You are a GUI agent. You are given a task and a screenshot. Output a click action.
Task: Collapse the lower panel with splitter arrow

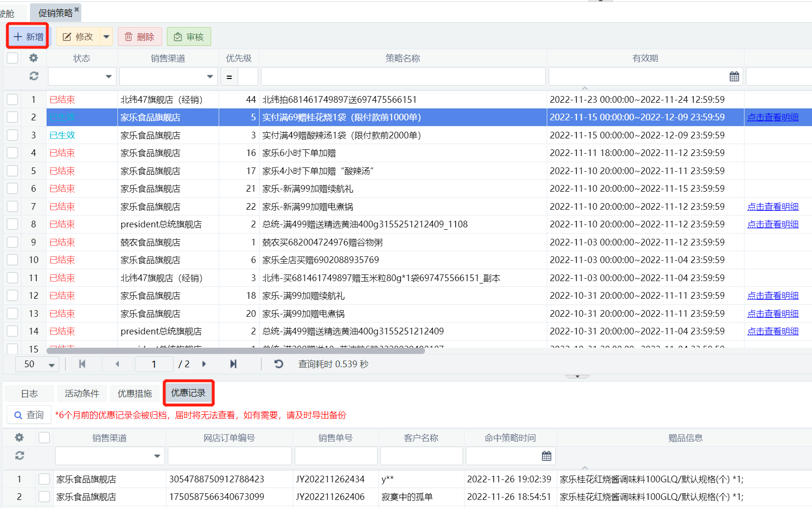(577, 376)
